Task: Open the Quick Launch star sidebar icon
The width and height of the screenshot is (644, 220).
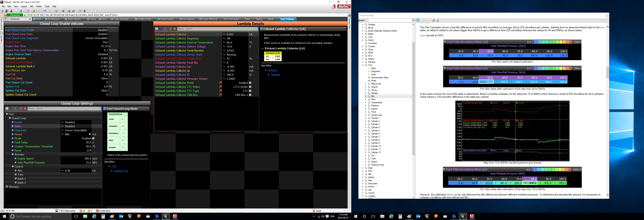Action: tap(2, 16)
